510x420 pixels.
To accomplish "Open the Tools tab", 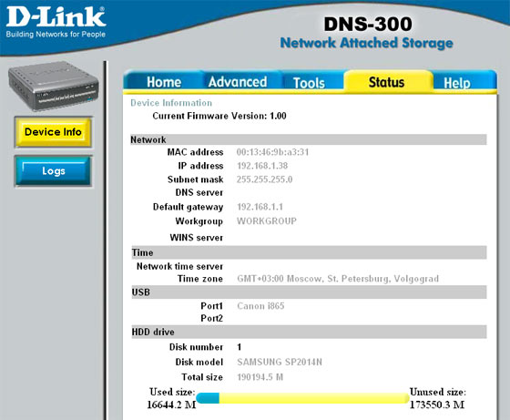I will [x=309, y=83].
